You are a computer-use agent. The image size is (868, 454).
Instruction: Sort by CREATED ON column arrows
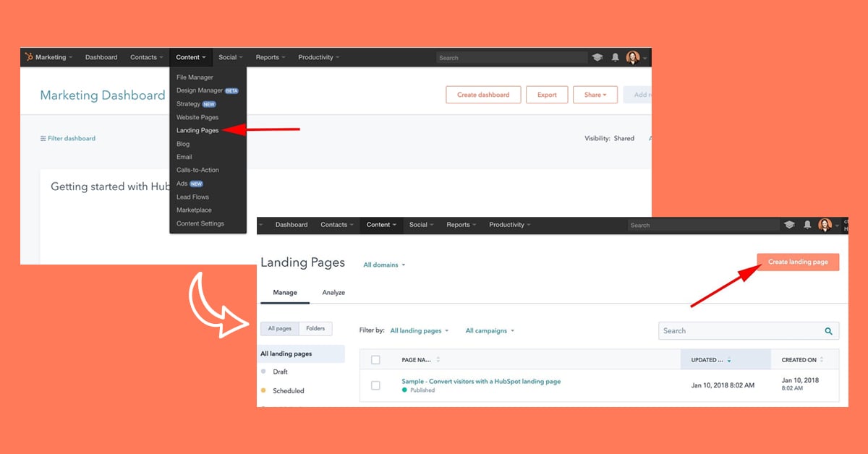(822, 359)
